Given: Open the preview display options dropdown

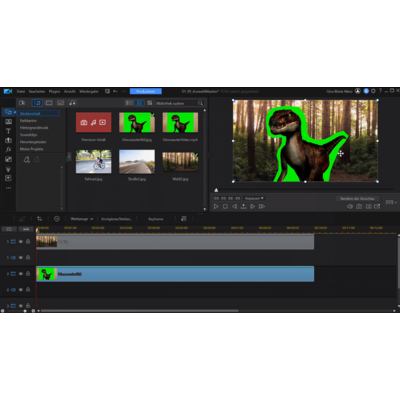Looking at the screenshot, I should pos(391,202).
